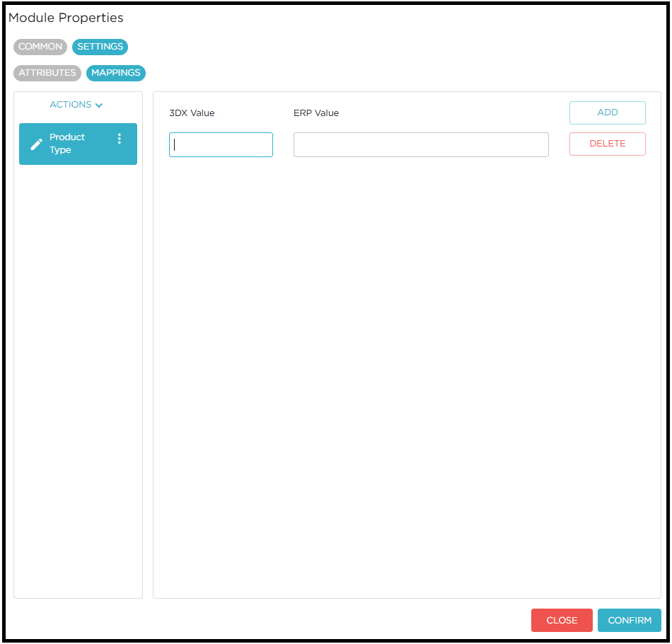
Task: Focus the 3DX Value input field
Action: point(221,144)
